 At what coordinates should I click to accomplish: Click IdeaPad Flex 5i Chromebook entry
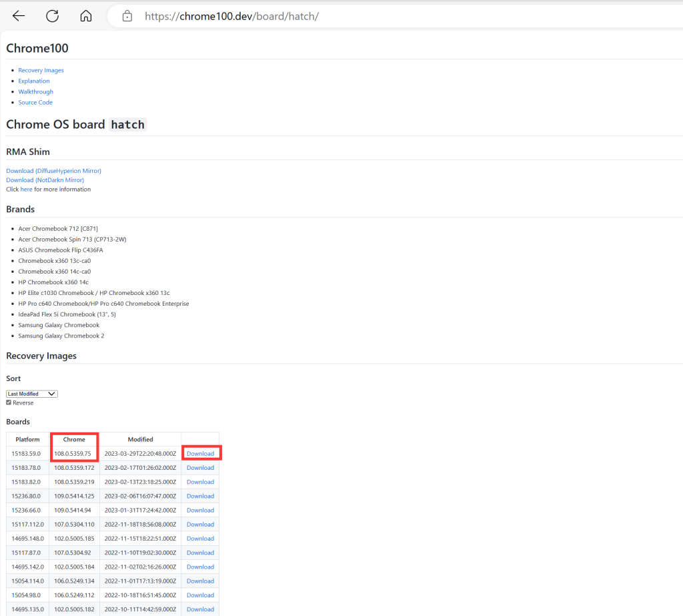(67, 314)
